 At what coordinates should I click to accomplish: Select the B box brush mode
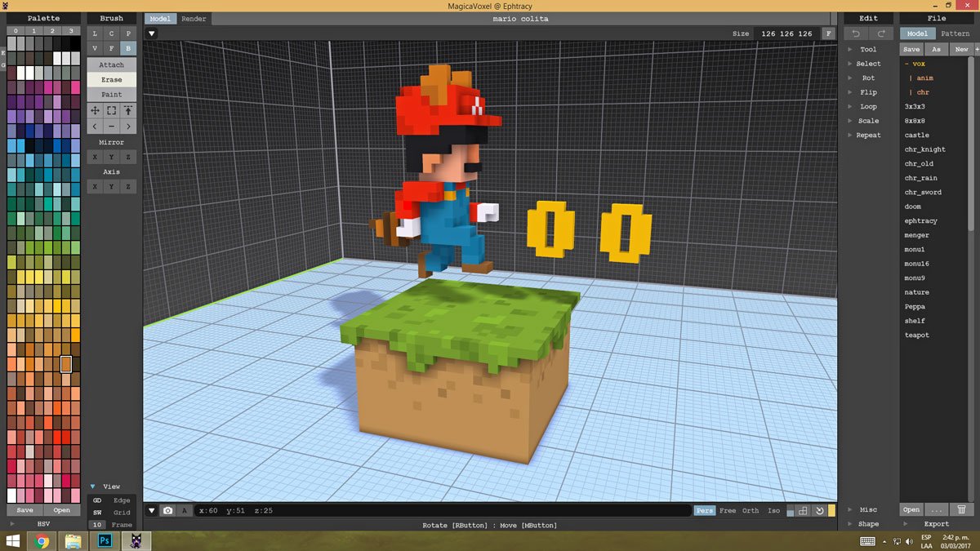128,48
